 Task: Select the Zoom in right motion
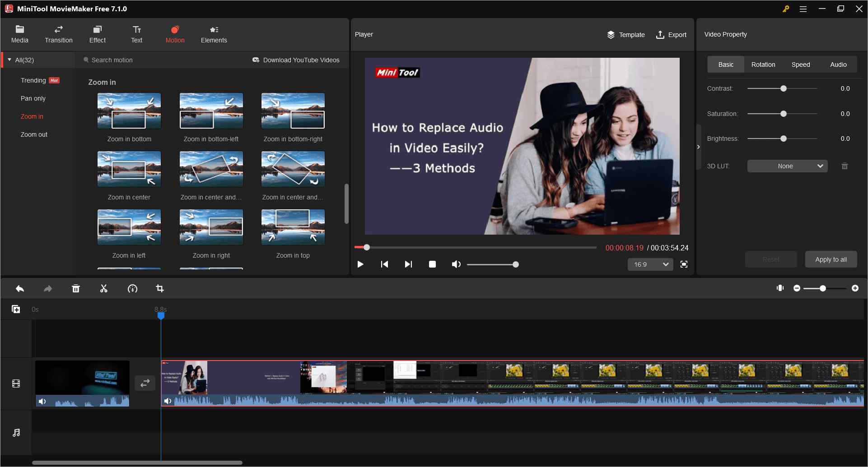pyautogui.click(x=211, y=227)
